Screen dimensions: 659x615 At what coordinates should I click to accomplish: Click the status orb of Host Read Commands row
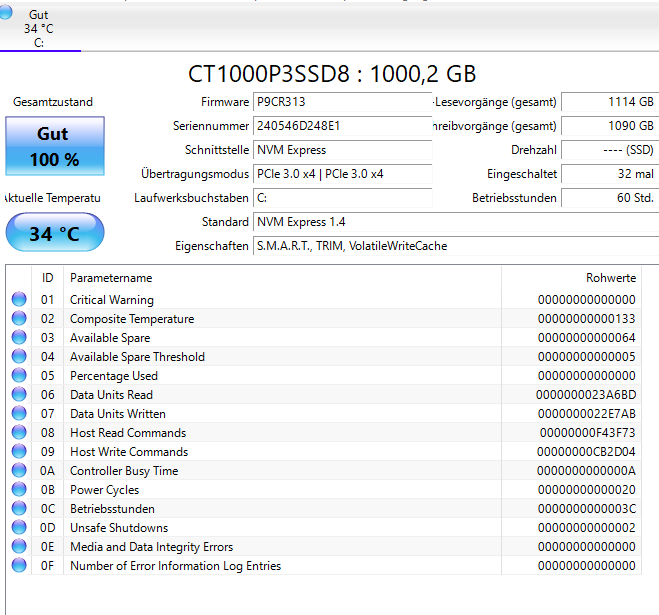coord(19,432)
